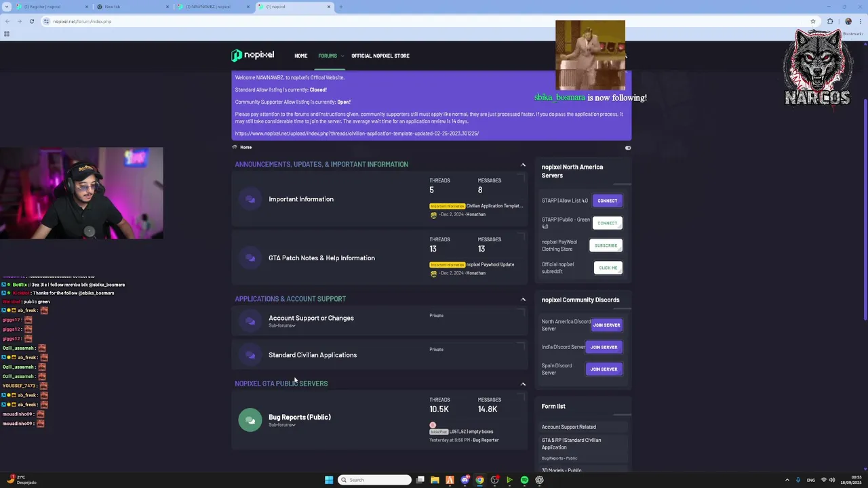Reload the page with the refresh icon
The width and height of the screenshot is (868, 488).
[x=31, y=21]
